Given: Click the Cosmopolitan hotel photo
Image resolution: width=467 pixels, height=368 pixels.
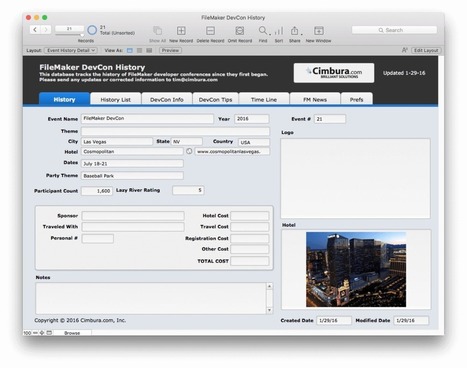Looking at the screenshot, I should click(356, 269).
